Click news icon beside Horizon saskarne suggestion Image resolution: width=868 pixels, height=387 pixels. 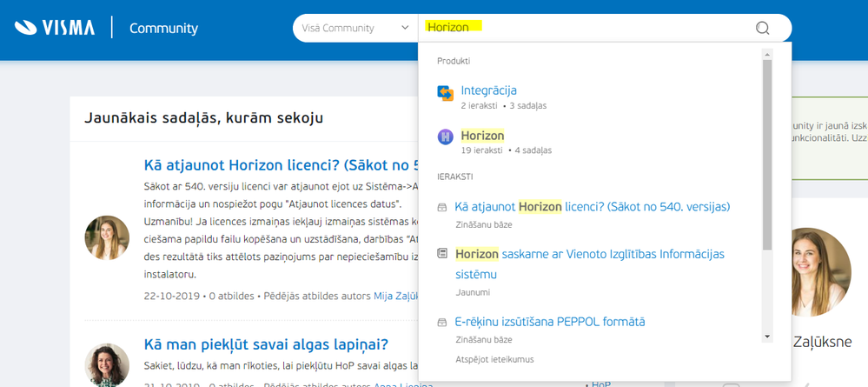click(x=441, y=254)
